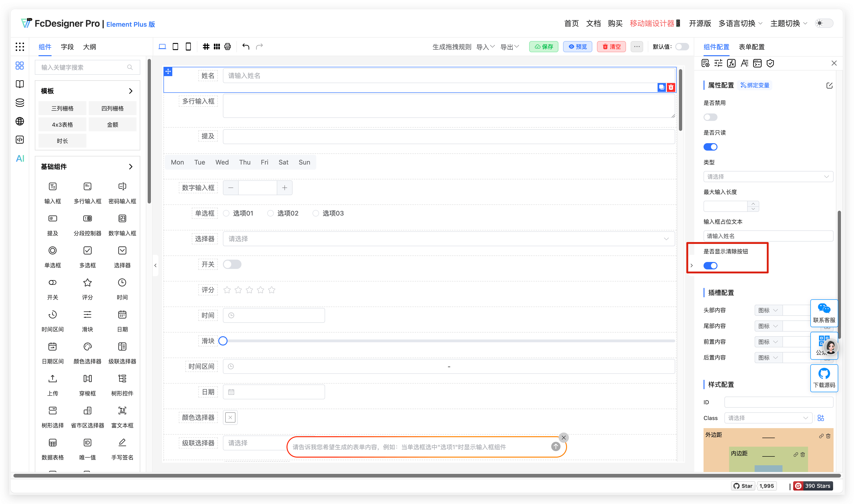
Task: Click the undo arrow icon in toolbar
Action: point(246,47)
